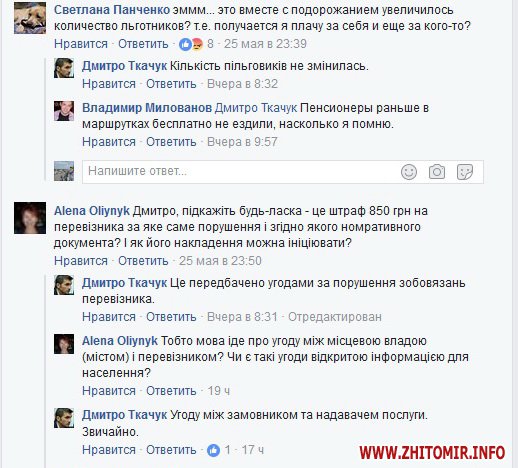Screen dimensions: 518x468
Task: Like Alena Oliynyk's comment about штраф 850 грн
Action: 81,261
